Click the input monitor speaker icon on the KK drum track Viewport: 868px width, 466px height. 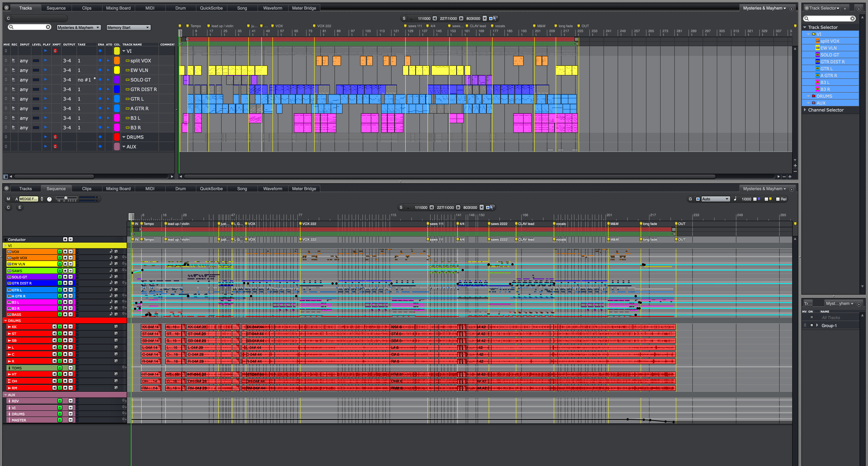(54, 327)
